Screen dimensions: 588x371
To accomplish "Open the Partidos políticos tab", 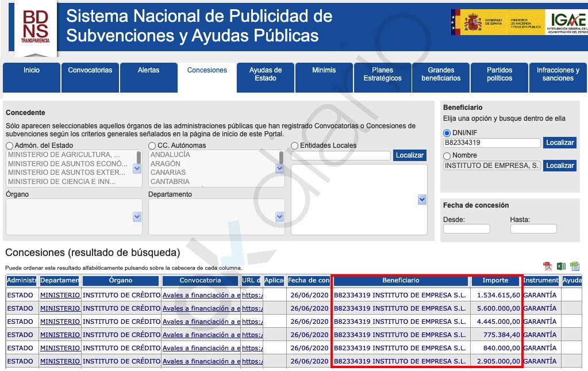I will point(499,77).
